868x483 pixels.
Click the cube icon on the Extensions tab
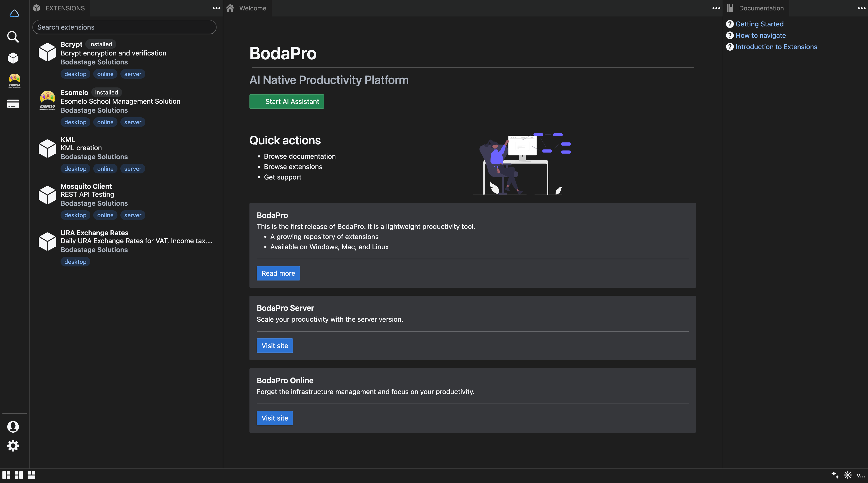coord(36,8)
